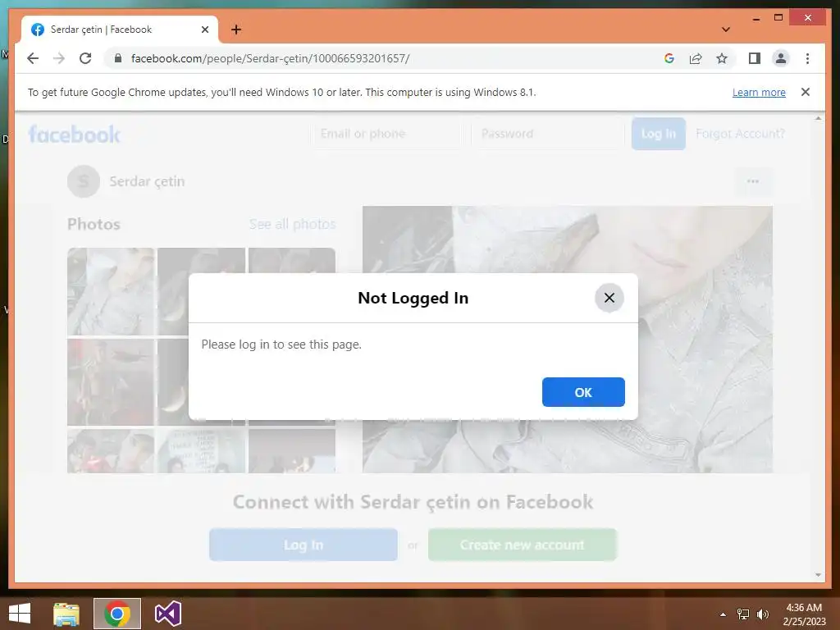The height and width of the screenshot is (630, 840).
Task: Open the Learn more link
Action: click(x=759, y=92)
